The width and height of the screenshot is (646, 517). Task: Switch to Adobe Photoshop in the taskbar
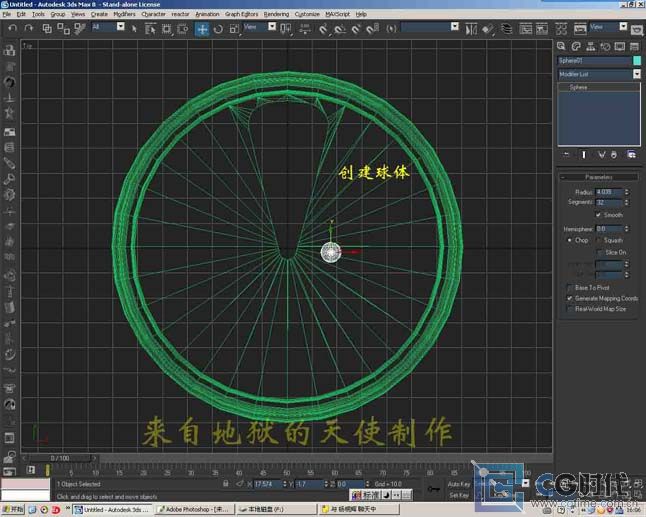coord(194,510)
